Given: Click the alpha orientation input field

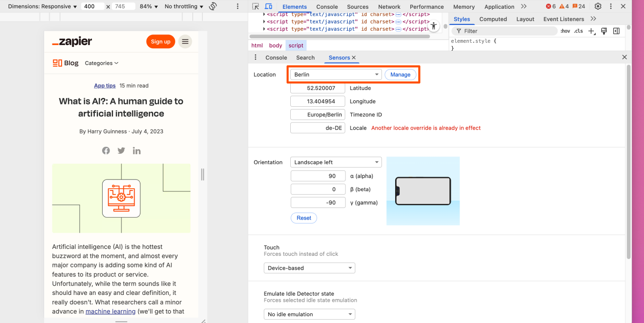Looking at the screenshot, I should (317, 176).
